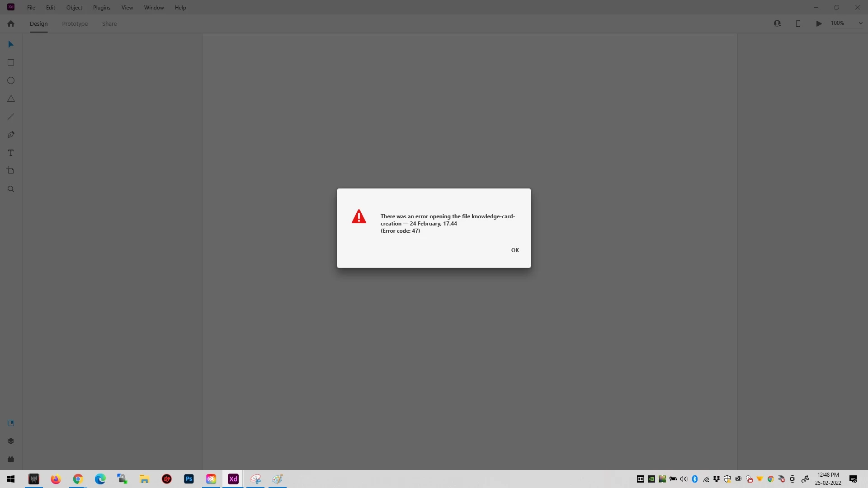The width and height of the screenshot is (868, 488).
Task: Open the Object menu
Action: tap(74, 8)
